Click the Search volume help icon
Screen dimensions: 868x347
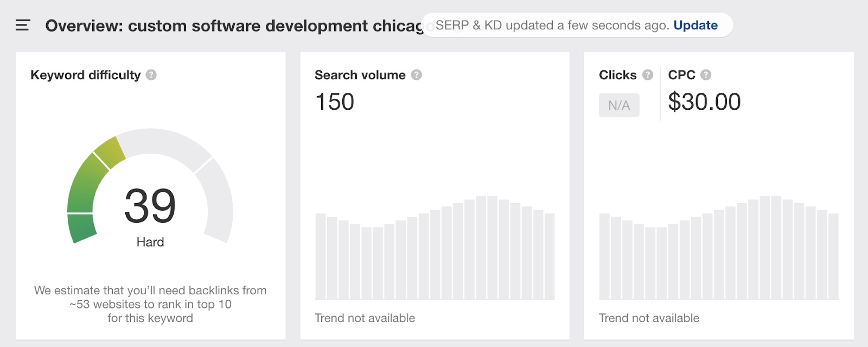click(x=416, y=75)
